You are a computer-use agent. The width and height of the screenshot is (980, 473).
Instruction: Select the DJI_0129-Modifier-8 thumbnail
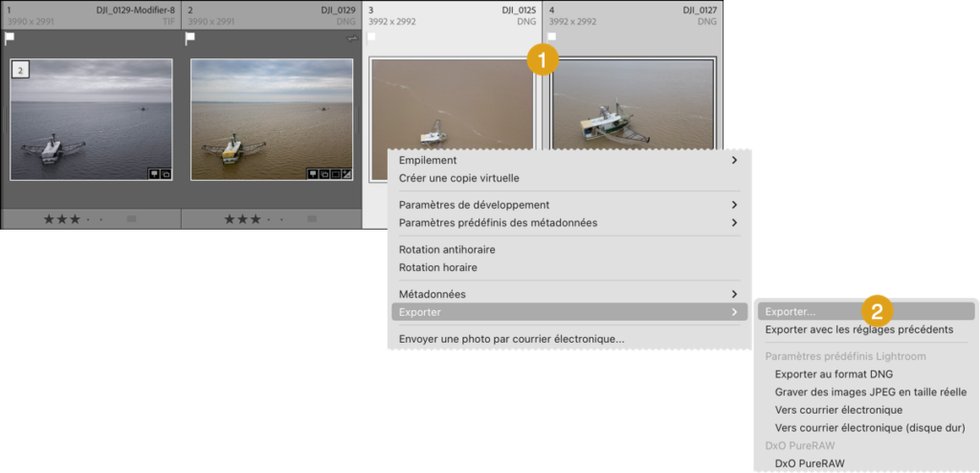91,120
